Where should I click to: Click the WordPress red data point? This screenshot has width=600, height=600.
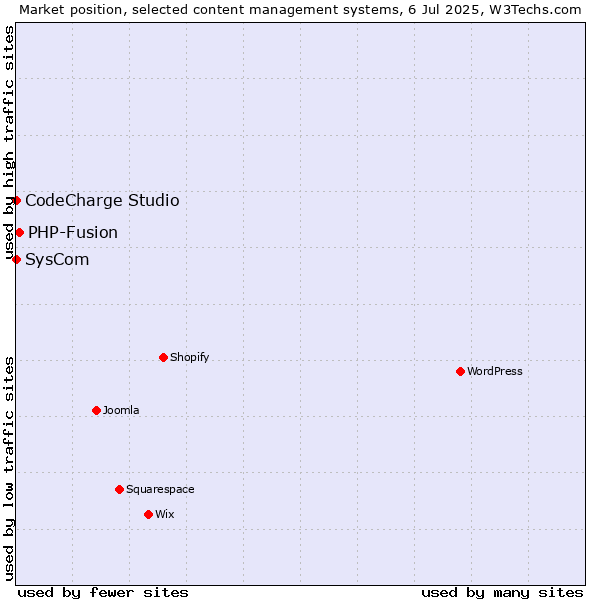tap(460, 371)
